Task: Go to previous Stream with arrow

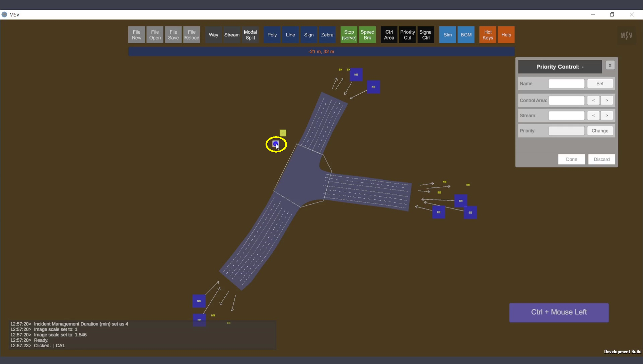Action: pos(593,115)
